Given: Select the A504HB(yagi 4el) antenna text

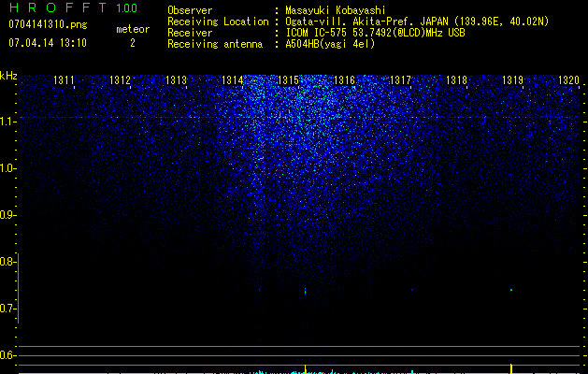Looking at the screenshot, I should (330, 44).
